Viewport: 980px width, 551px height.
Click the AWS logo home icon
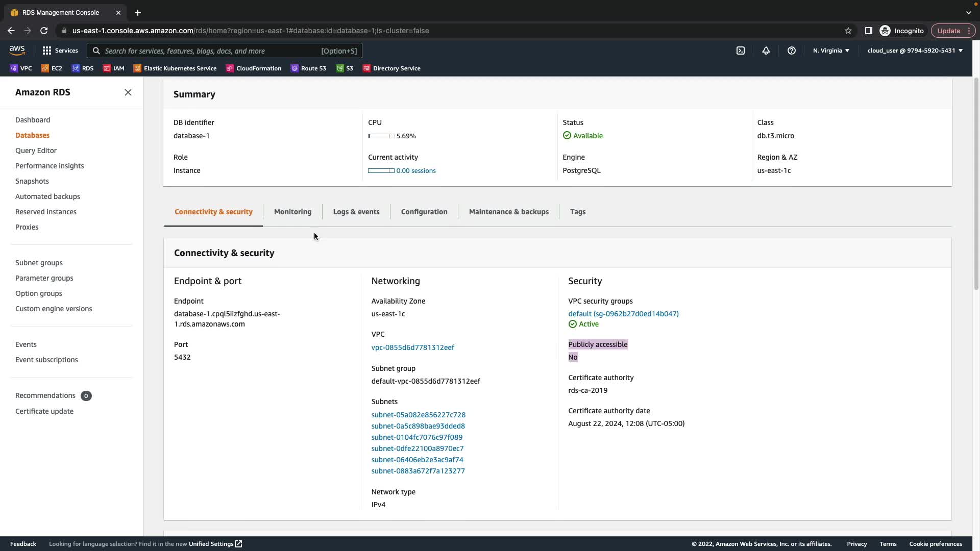click(17, 50)
